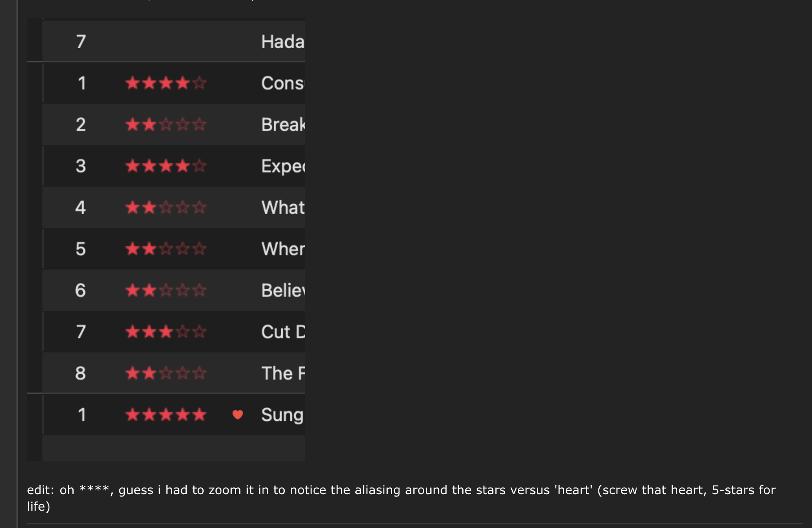Select the Sung track title
The width and height of the screenshot is (812, 528).
283,415
